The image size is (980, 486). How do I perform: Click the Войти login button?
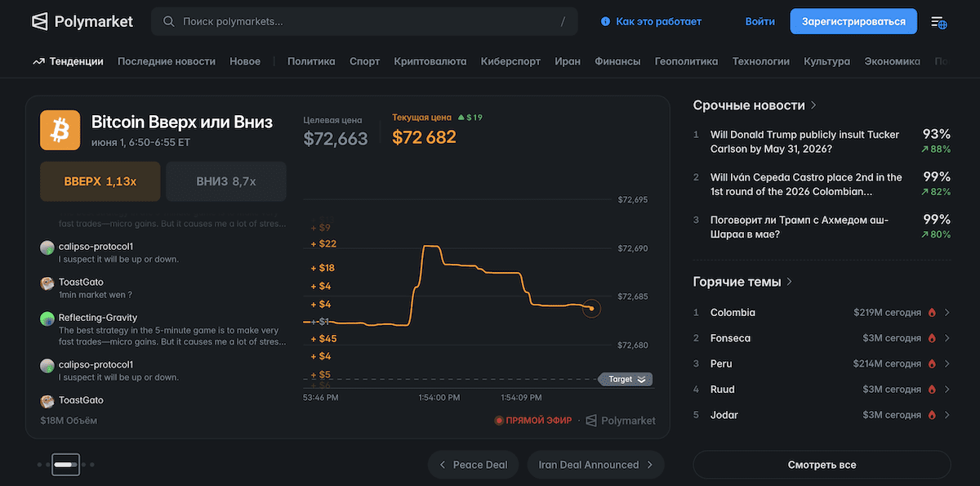pos(759,21)
